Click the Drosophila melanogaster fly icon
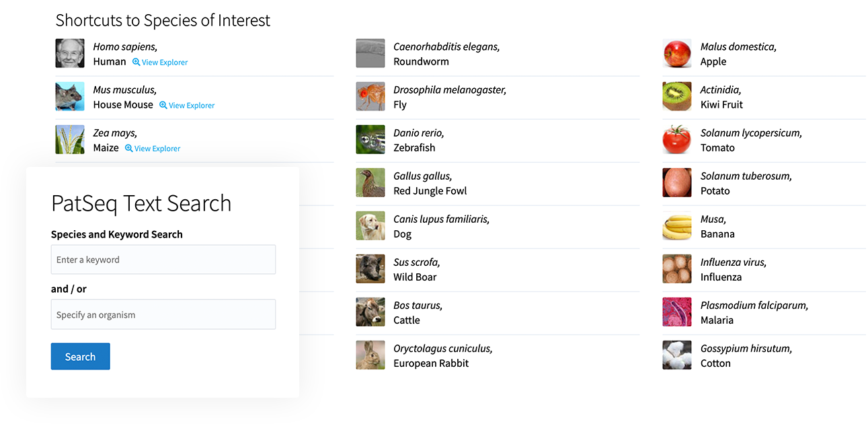Image resolution: width=868 pixels, height=424 pixels. [370, 97]
